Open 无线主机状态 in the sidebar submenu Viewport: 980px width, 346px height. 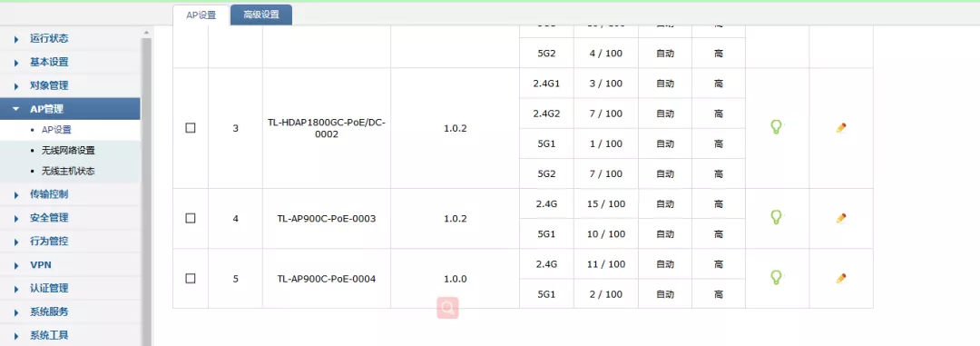(68, 171)
